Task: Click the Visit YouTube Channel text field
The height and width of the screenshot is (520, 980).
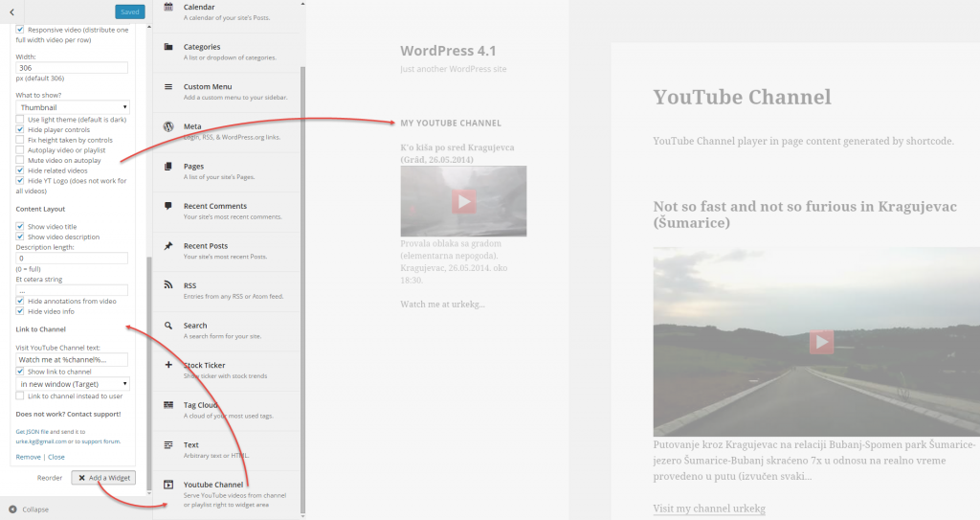Action: click(x=72, y=359)
